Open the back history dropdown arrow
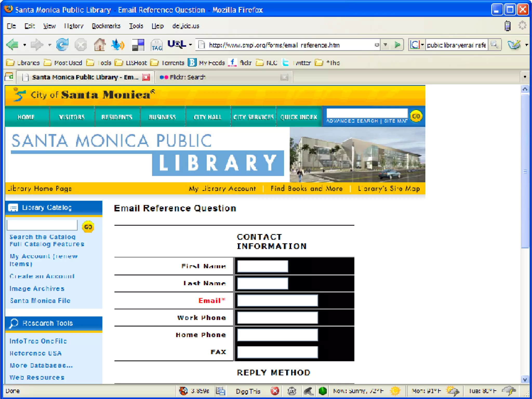The width and height of the screenshot is (532, 399). pos(25,45)
